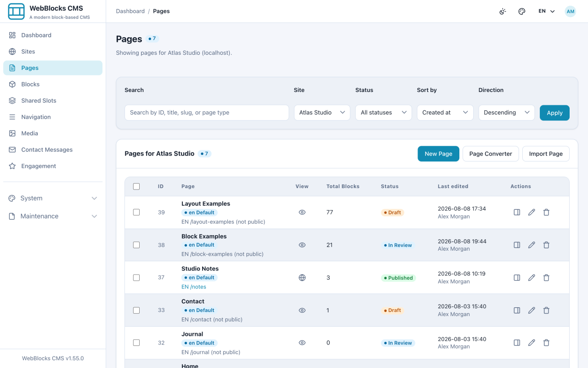This screenshot has height=368, width=588.
Task: Click the eye preview icon for Block Examples
Action: tap(302, 245)
